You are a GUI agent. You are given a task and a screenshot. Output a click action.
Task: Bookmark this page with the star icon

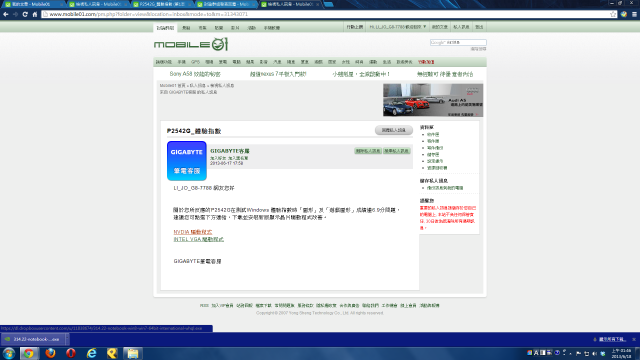pos(613,14)
